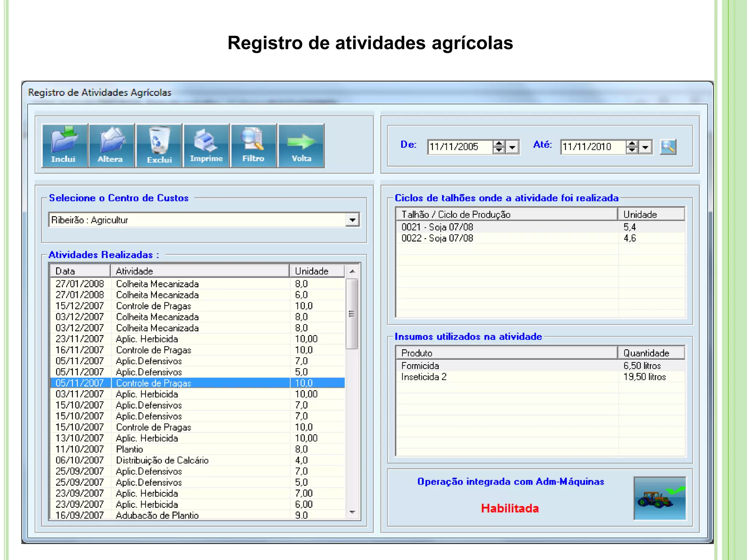This screenshot has width=747, height=560.
Task: Select the 03/11/2007 Aplic. Herbicida row
Action: tap(197, 394)
